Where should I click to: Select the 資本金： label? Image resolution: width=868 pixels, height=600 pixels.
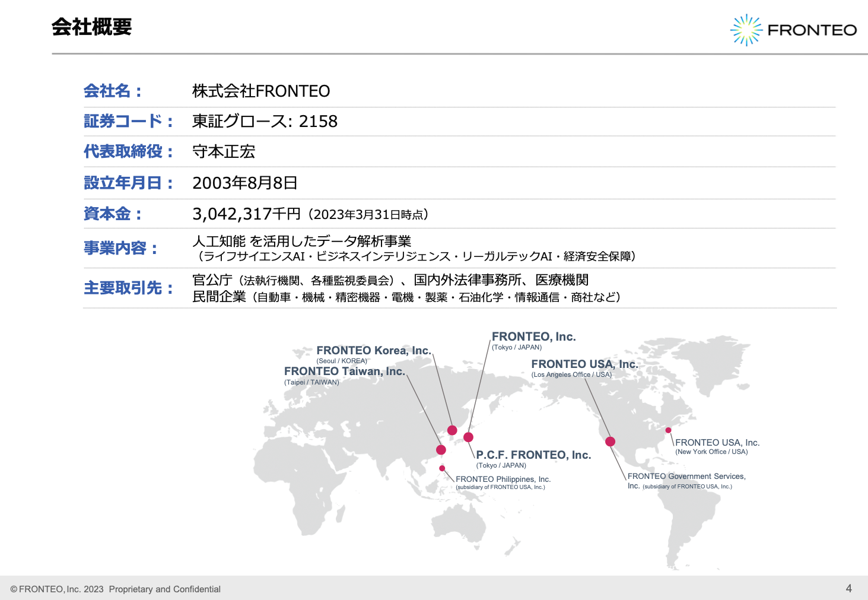click(113, 214)
